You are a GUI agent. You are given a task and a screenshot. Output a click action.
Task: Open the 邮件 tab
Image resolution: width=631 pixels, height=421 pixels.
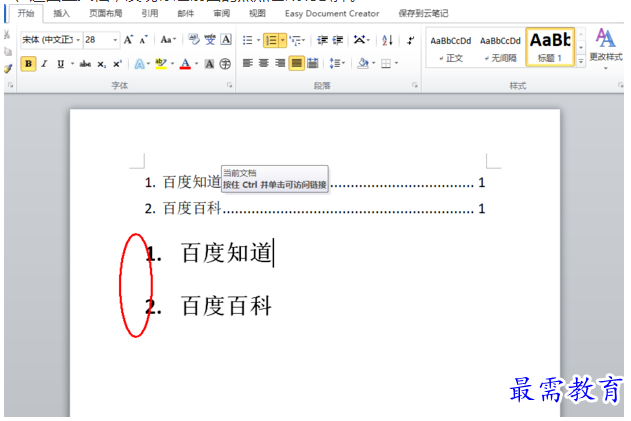(x=186, y=13)
